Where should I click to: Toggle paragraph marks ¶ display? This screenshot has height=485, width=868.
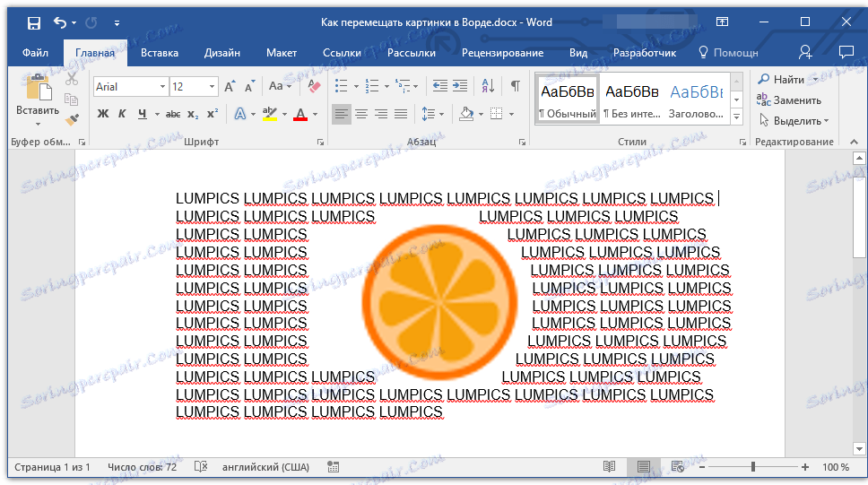click(x=515, y=86)
